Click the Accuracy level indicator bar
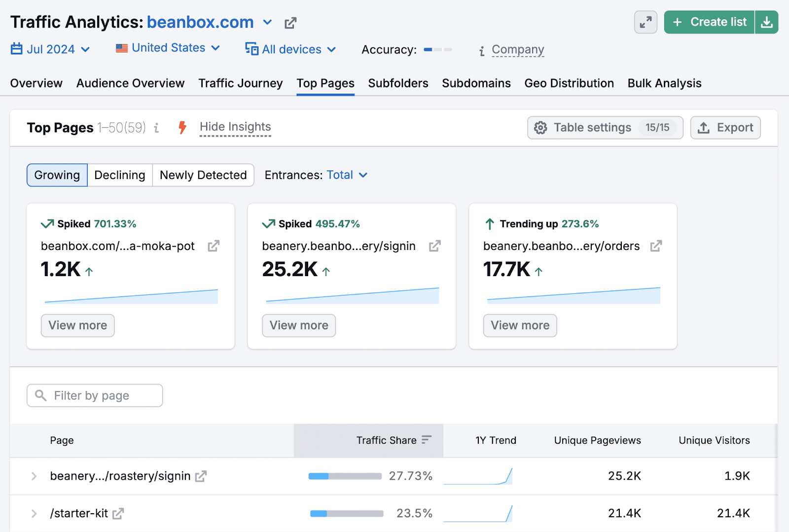 point(438,49)
